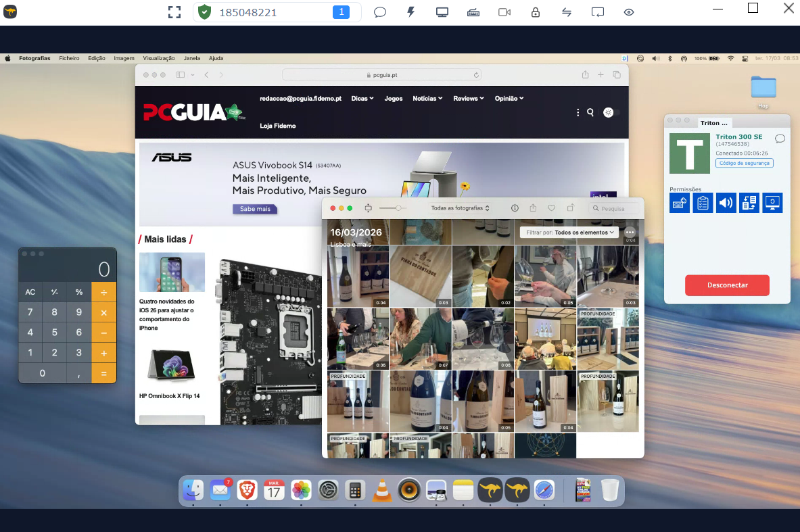Click the search magnifier on PCGuia
800x532 pixels.
click(590, 112)
